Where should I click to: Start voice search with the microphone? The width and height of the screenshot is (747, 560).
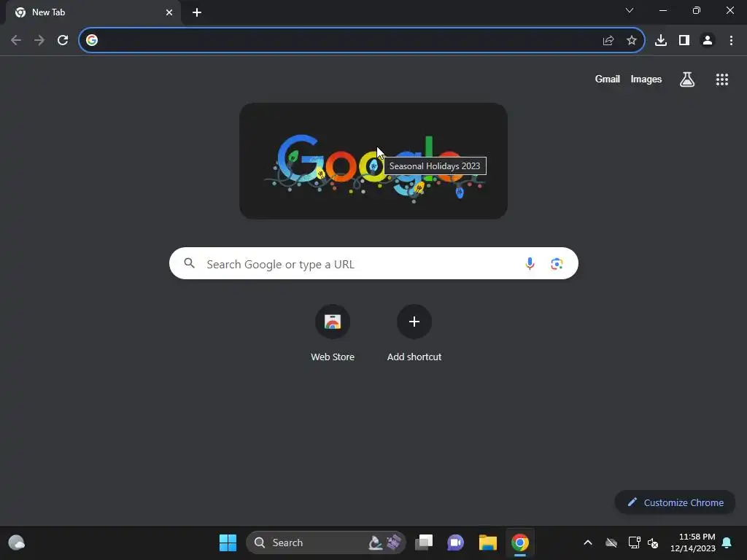(x=530, y=263)
